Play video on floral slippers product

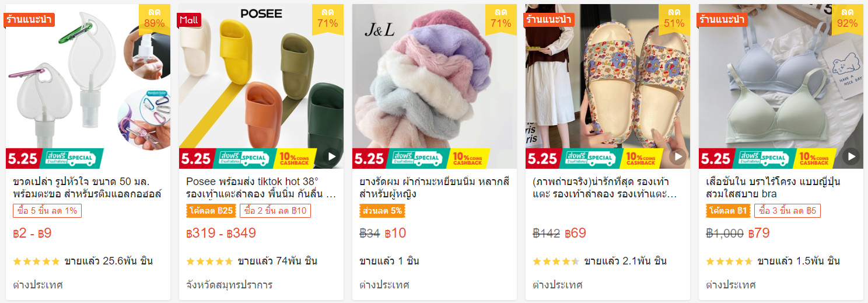(x=678, y=156)
